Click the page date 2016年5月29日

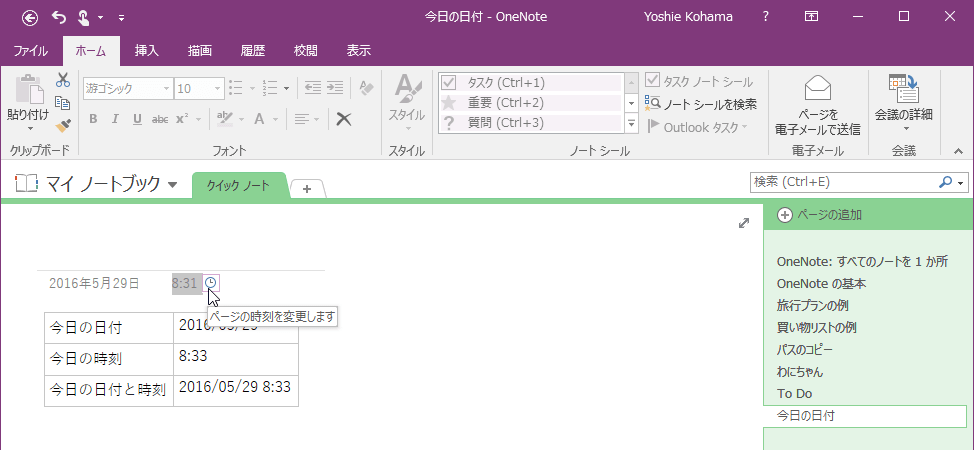pos(94,283)
